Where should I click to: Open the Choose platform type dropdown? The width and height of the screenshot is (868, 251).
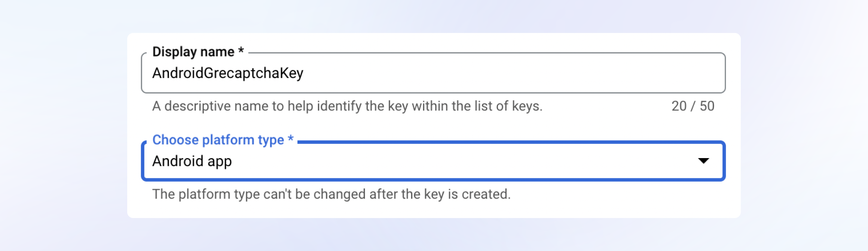433,161
